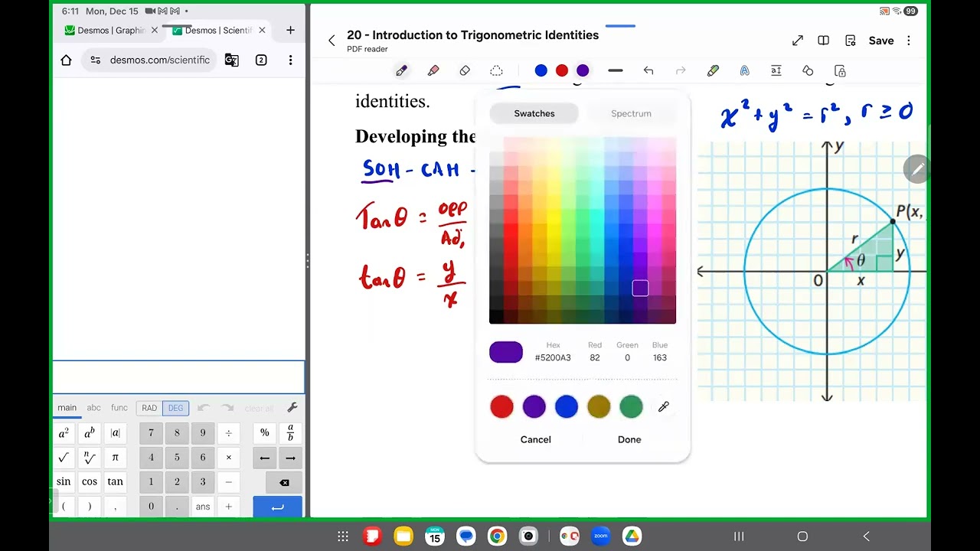Viewport: 980px width, 551px height.
Task: Open Chrome from the taskbar
Action: (x=497, y=536)
